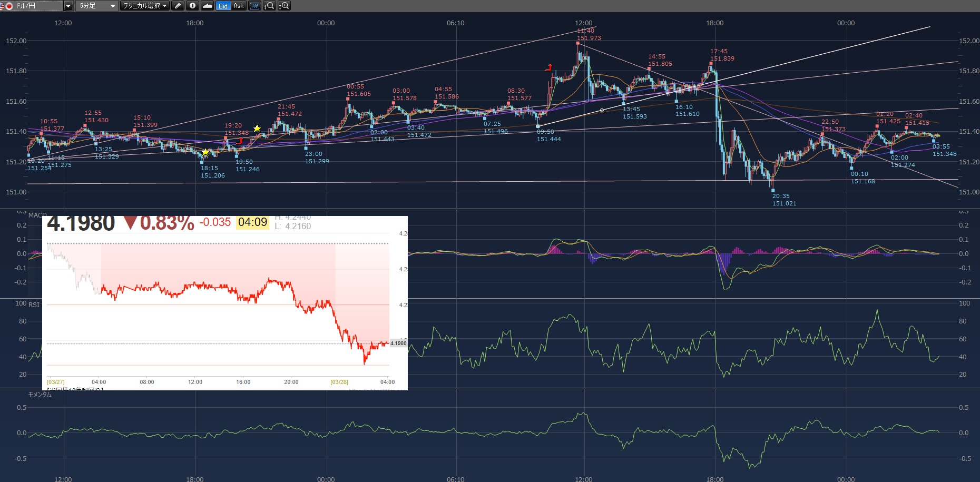The image size is (980, 482).
Task: Click the 11:40 high label 151.973
Action: tap(589, 38)
